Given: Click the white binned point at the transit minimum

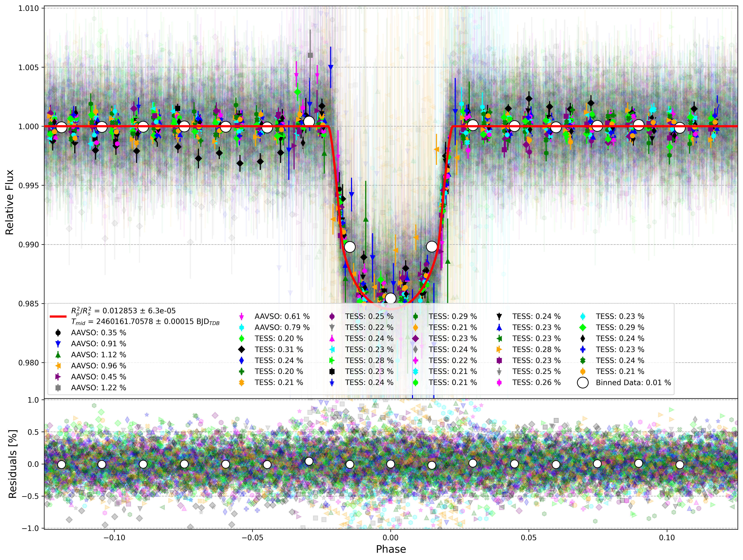Looking at the screenshot, I should pos(391,298).
